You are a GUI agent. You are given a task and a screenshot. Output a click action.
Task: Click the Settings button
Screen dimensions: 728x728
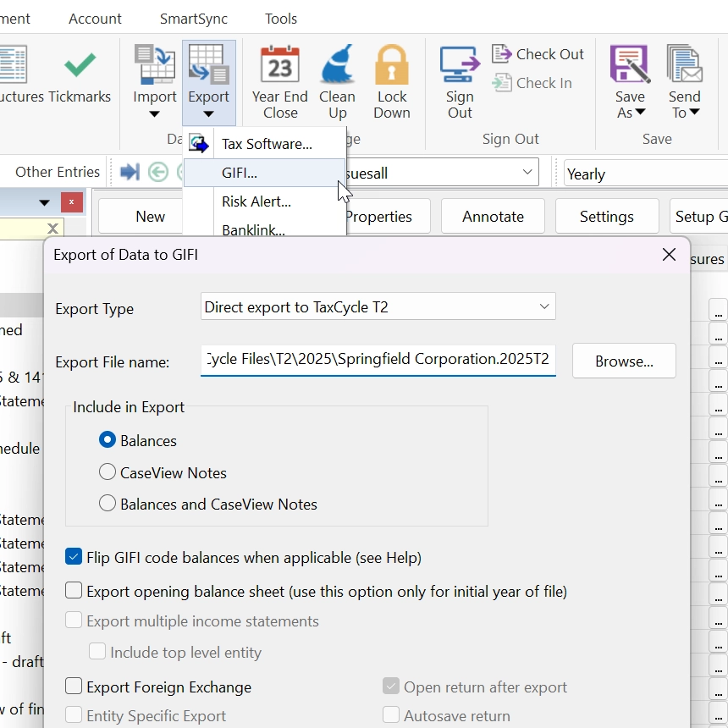pos(607,216)
